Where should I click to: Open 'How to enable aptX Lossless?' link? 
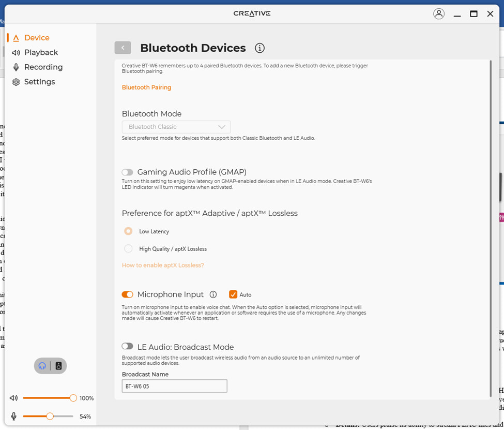(163, 265)
